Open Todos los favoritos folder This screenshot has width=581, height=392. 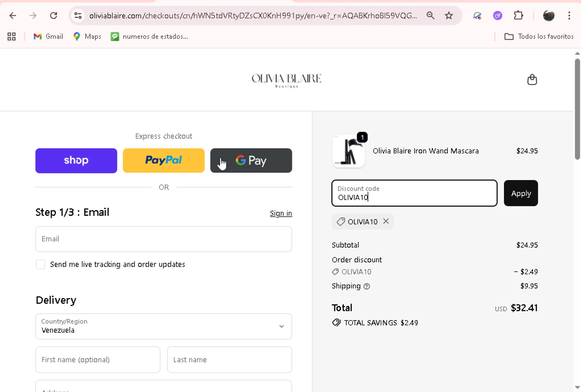point(539,36)
